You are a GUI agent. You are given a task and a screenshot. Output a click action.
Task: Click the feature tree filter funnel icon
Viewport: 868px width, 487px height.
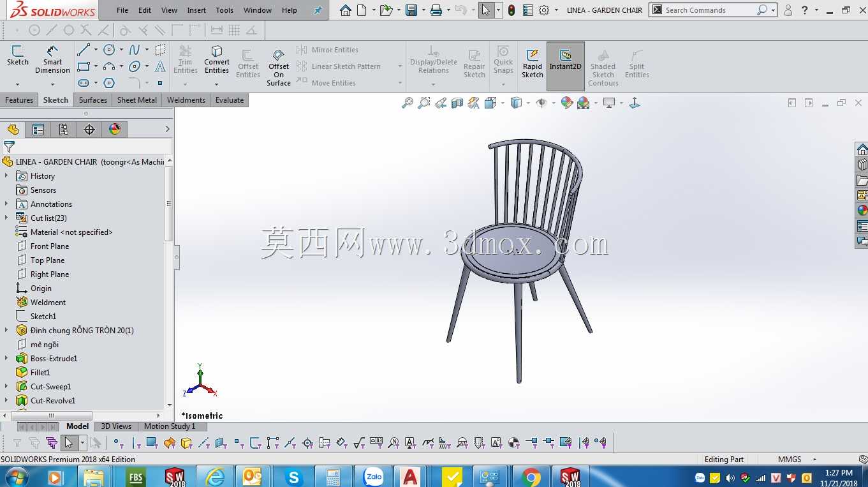click(x=9, y=147)
